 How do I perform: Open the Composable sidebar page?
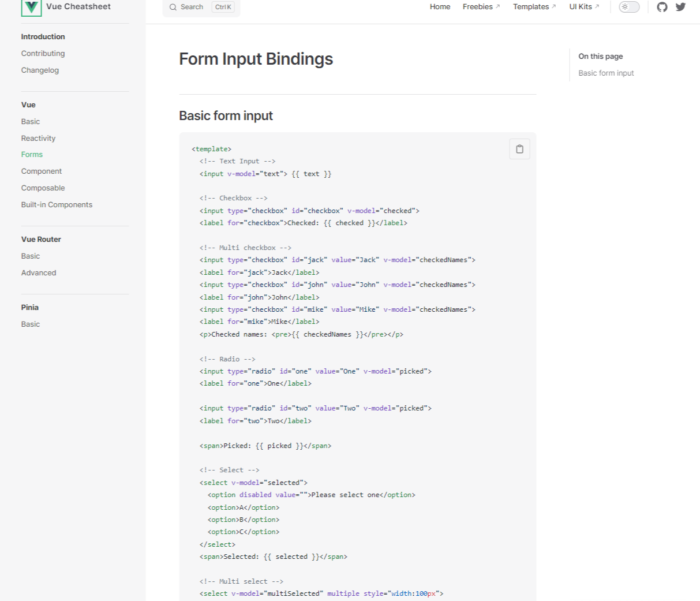click(x=43, y=188)
